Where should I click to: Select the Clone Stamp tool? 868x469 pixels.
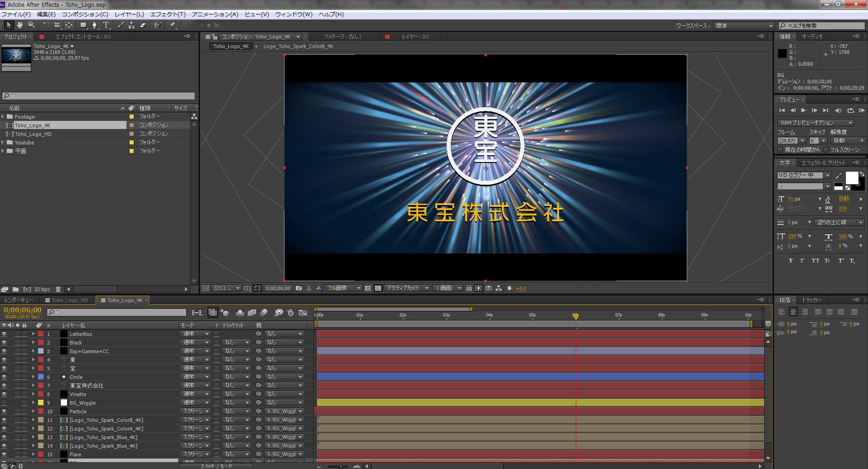point(131,25)
